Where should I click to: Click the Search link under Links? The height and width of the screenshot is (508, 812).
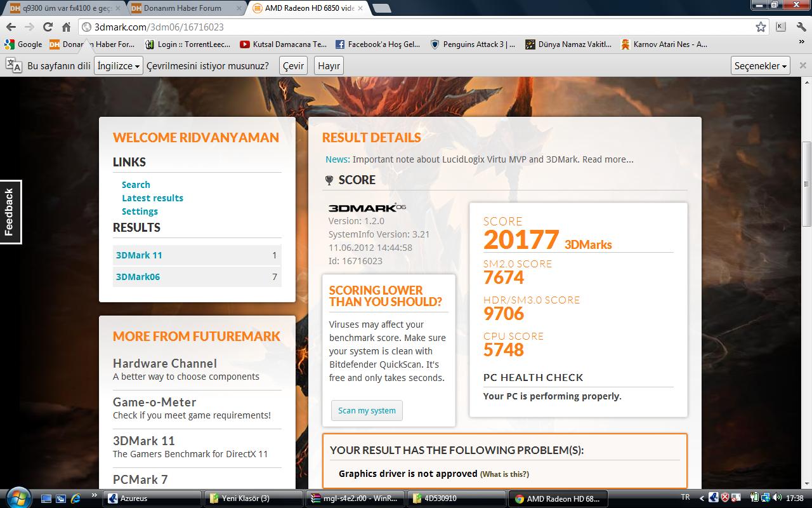[136, 184]
